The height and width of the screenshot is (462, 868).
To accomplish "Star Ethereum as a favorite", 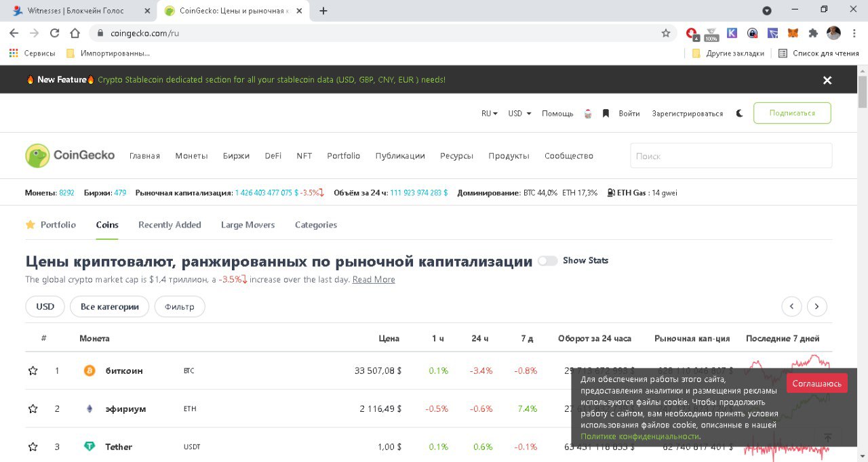I will pos(33,408).
